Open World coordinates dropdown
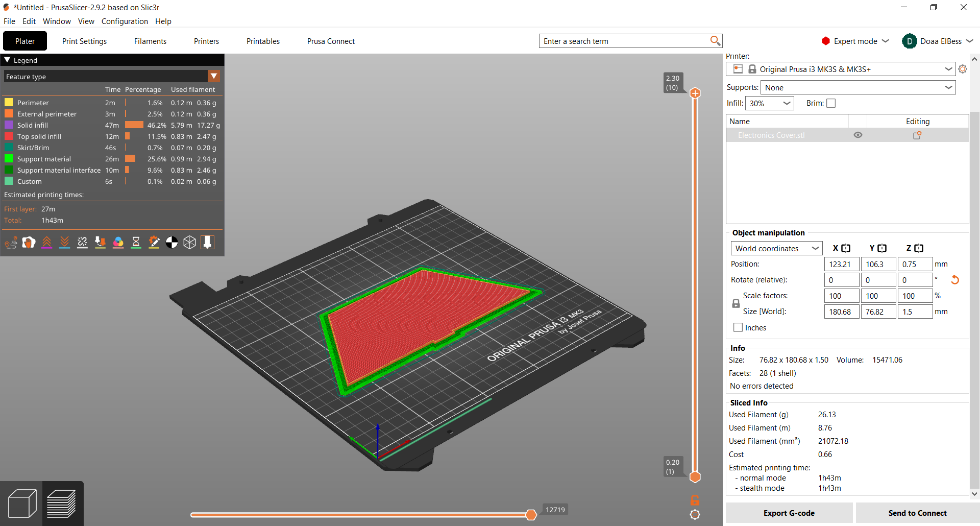Screen dimensions: 980x526 click(x=776, y=248)
